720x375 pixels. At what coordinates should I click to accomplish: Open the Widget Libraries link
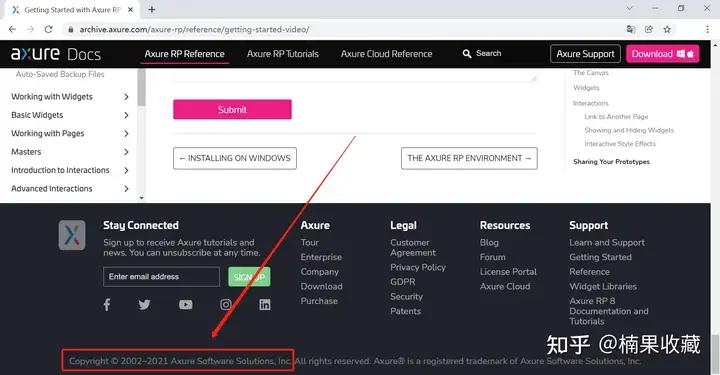click(603, 286)
